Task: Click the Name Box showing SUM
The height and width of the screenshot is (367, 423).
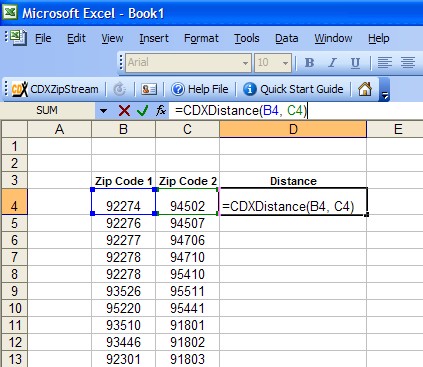Action: tap(47, 110)
